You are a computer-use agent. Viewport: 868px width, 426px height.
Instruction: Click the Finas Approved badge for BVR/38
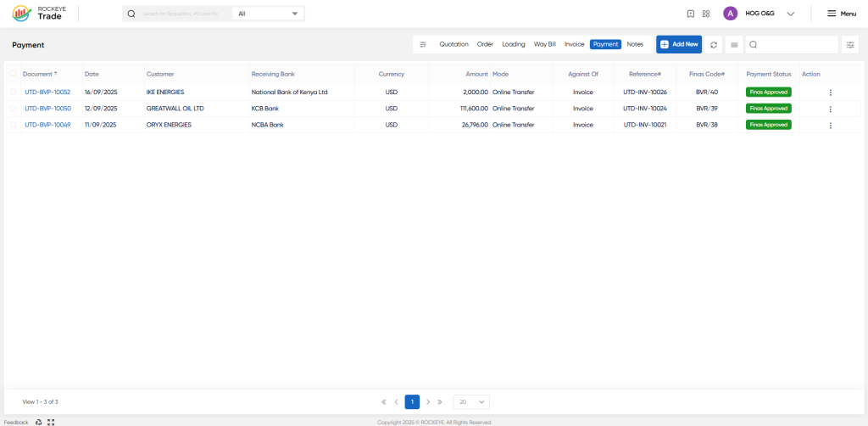(x=768, y=126)
